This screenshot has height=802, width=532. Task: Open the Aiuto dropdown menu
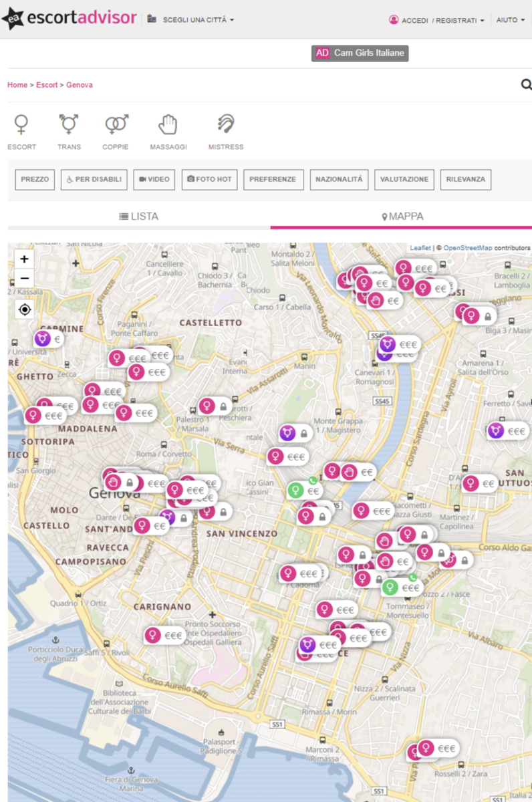tap(510, 20)
